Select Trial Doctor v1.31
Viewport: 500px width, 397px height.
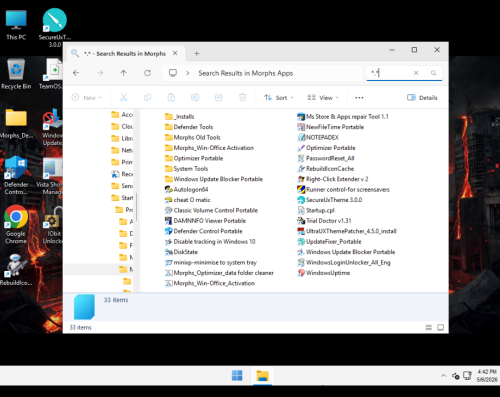324,221
